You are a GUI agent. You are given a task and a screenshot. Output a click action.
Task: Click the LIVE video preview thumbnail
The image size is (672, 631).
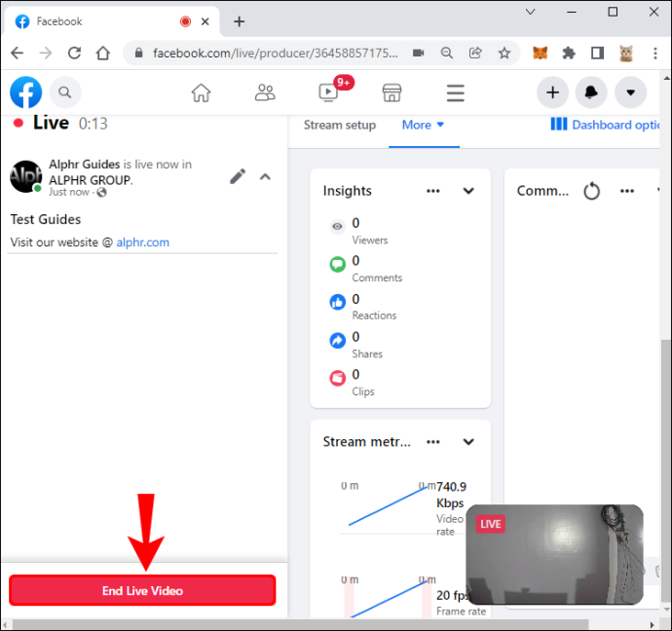click(x=554, y=554)
